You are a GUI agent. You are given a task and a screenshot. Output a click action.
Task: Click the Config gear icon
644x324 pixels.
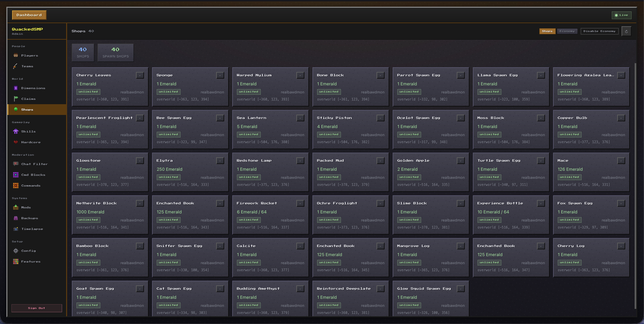[15, 251]
